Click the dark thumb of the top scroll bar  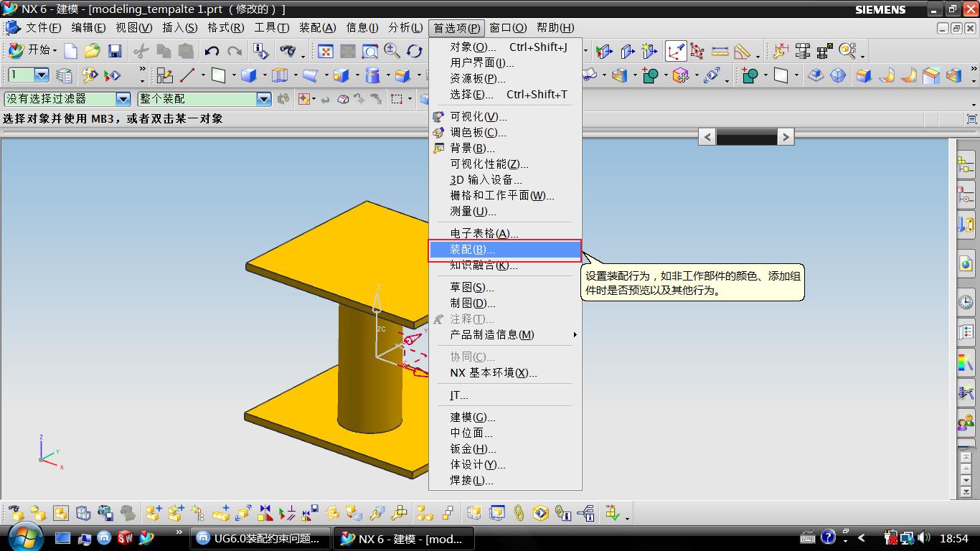point(747,136)
